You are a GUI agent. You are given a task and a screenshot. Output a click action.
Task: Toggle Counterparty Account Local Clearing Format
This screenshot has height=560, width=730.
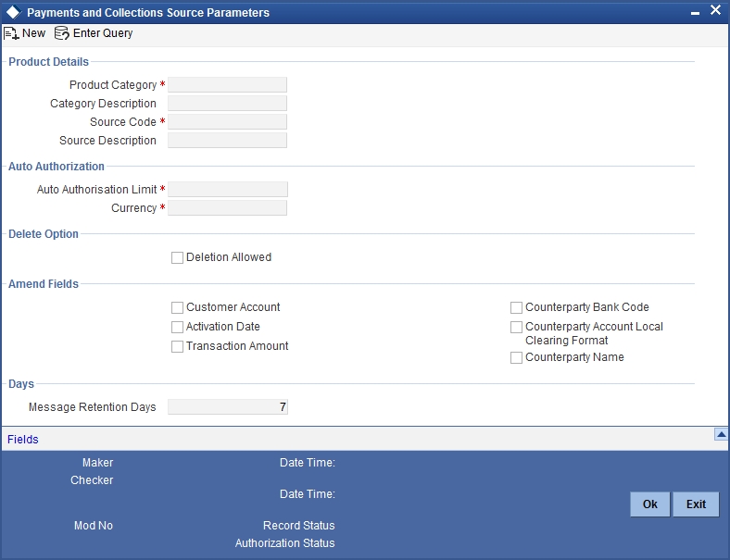tap(516, 327)
